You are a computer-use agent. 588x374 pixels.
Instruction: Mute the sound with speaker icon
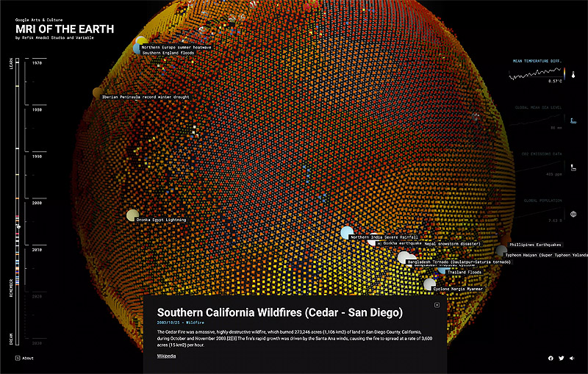[572, 358]
